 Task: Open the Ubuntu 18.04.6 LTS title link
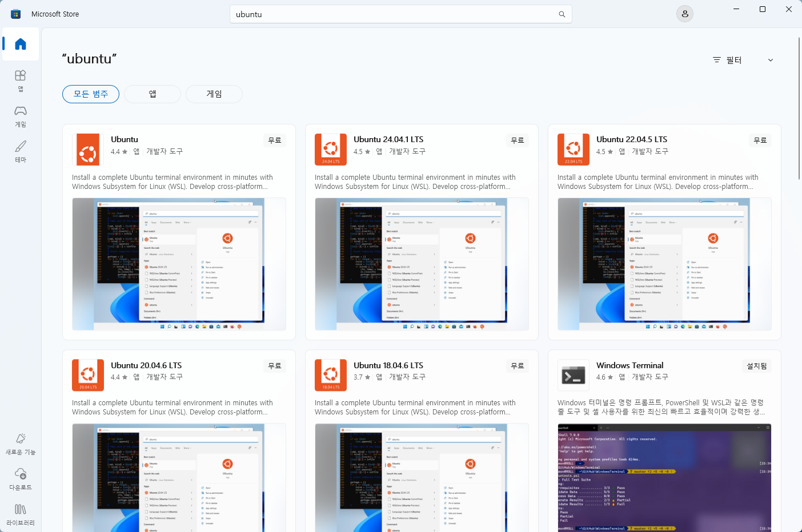[388, 365]
